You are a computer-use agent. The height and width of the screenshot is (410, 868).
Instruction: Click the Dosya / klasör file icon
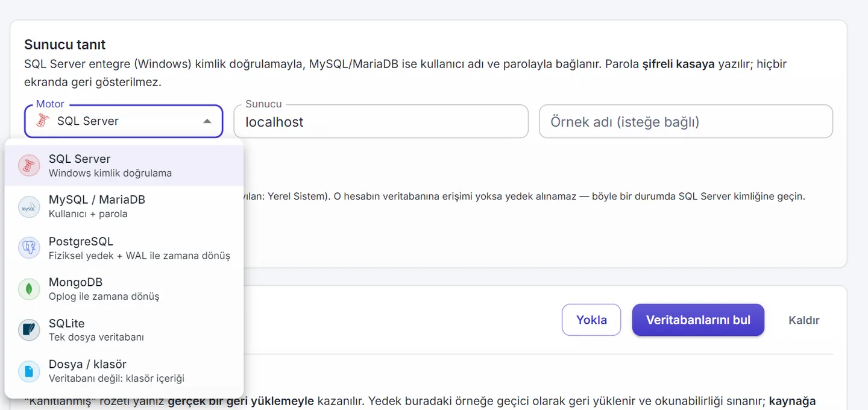29,371
